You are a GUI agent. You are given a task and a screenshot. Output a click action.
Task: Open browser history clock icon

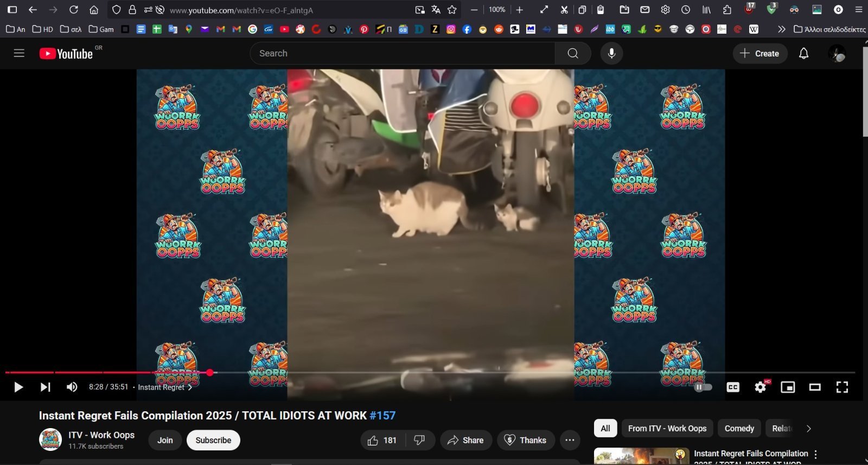coord(686,10)
